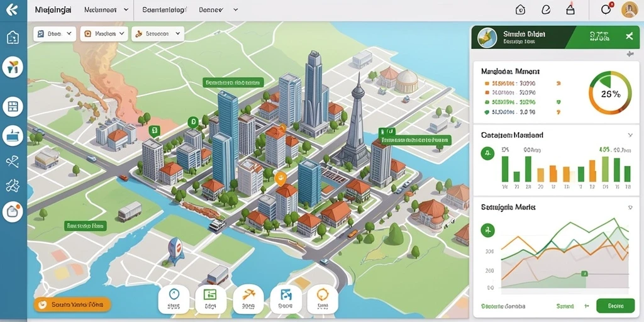Click the orange pill button on map
The image size is (644, 322).
click(x=72, y=304)
